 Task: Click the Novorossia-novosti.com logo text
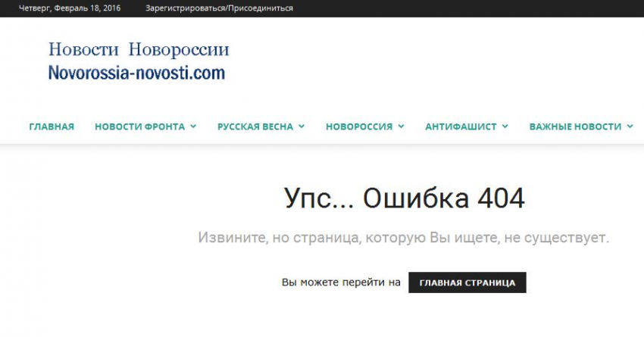click(x=136, y=73)
